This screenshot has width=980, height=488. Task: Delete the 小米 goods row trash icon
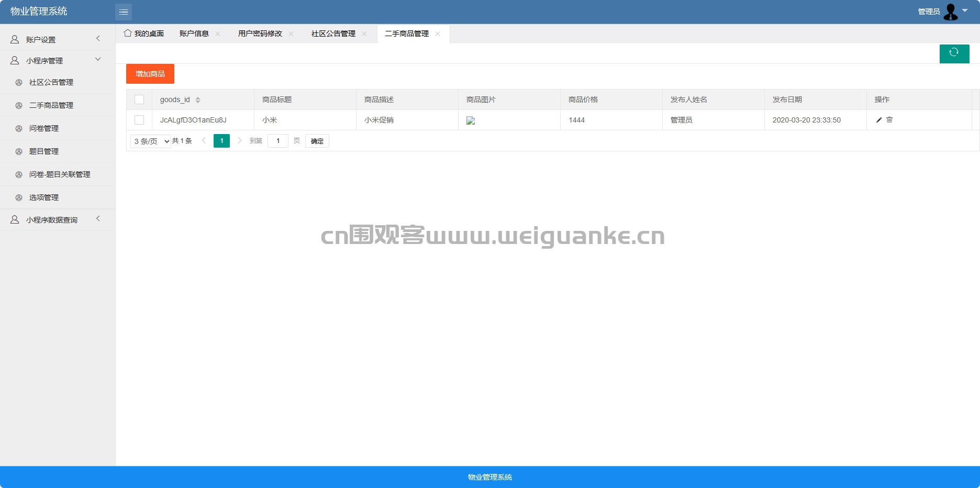click(x=889, y=120)
